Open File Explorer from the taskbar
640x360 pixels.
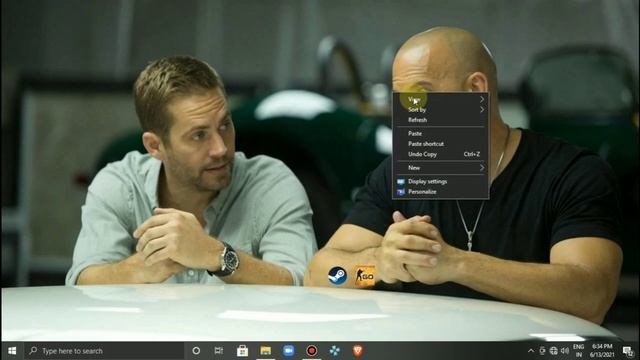coord(266,351)
